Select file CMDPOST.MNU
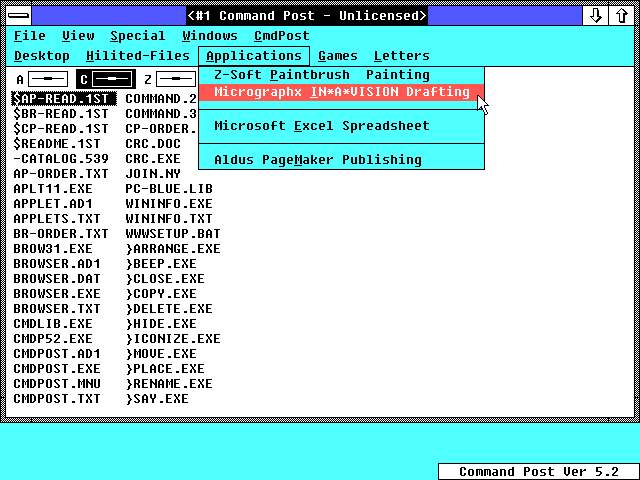The height and width of the screenshot is (480, 640). (57, 384)
